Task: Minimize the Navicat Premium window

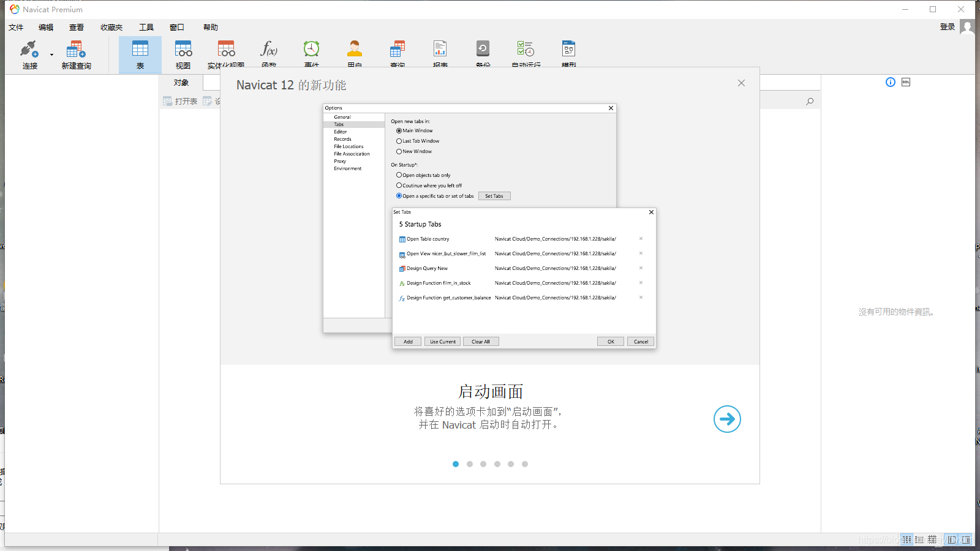Action: [905, 9]
